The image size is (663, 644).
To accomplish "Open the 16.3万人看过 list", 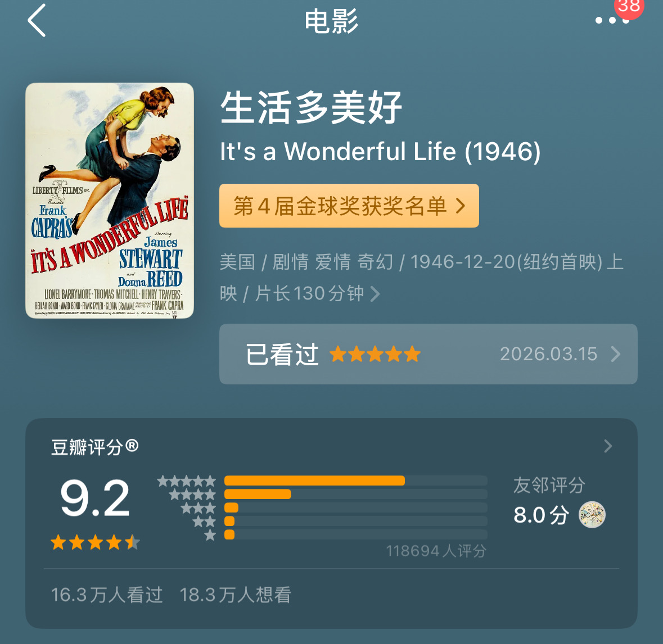I will (x=107, y=595).
